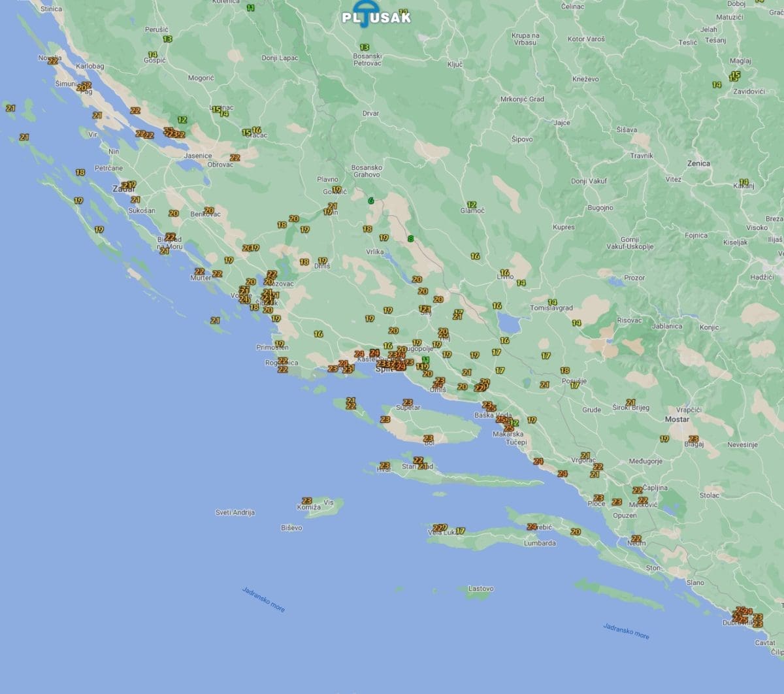Open the 23 marker at Komiža on Vis
This screenshot has height=694, width=784.
306,501
